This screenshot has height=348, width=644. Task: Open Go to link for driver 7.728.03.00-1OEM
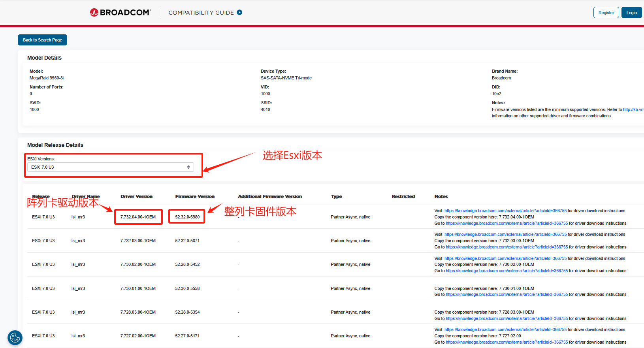tap(507, 319)
